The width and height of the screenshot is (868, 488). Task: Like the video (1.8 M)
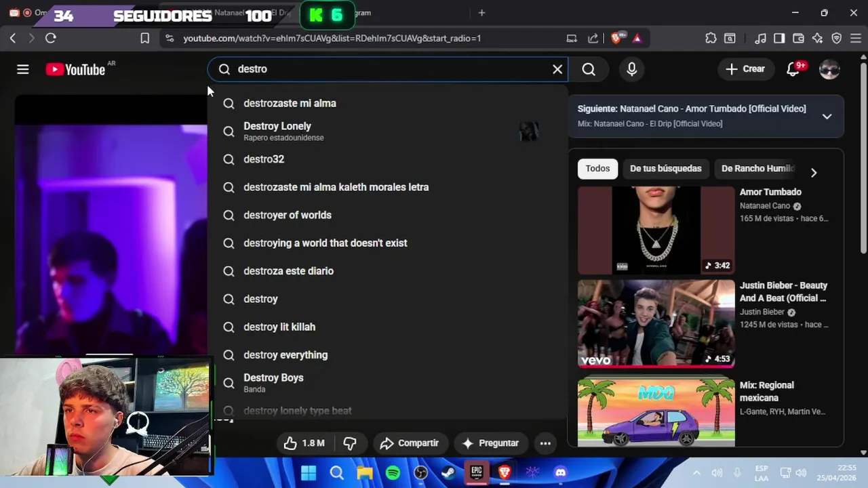(x=304, y=443)
